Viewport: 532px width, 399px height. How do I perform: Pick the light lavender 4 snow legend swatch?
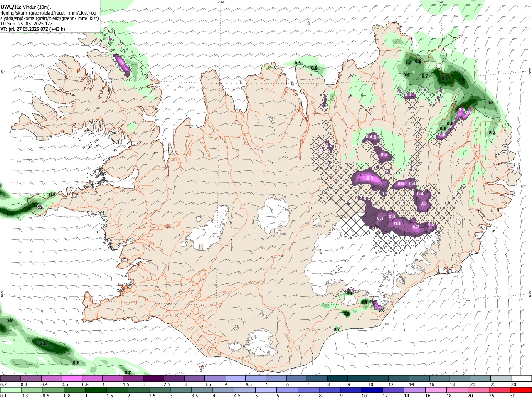[235, 378]
